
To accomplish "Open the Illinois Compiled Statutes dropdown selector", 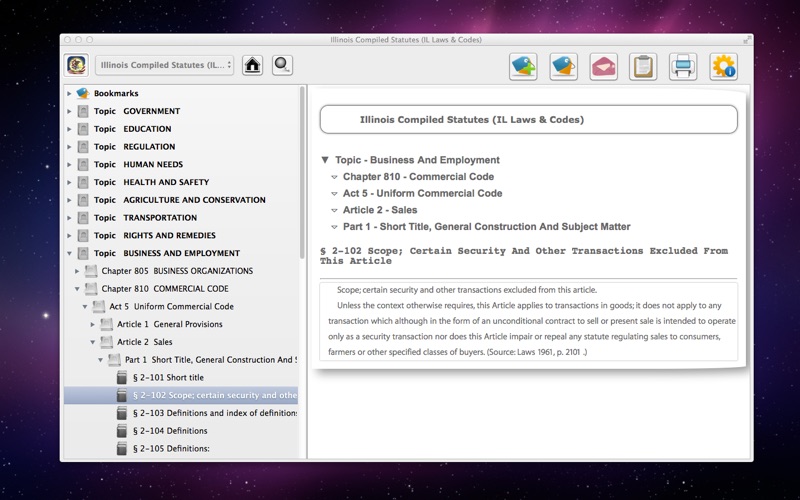I will click(x=164, y=65).
